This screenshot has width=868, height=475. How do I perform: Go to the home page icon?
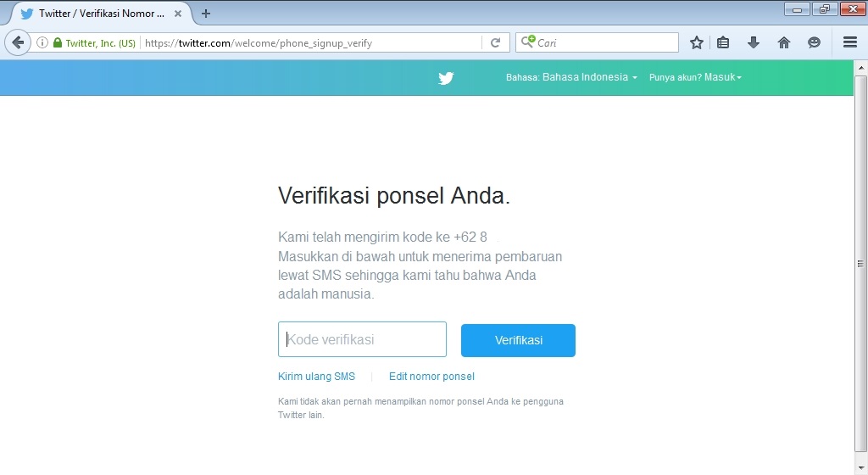784,42
